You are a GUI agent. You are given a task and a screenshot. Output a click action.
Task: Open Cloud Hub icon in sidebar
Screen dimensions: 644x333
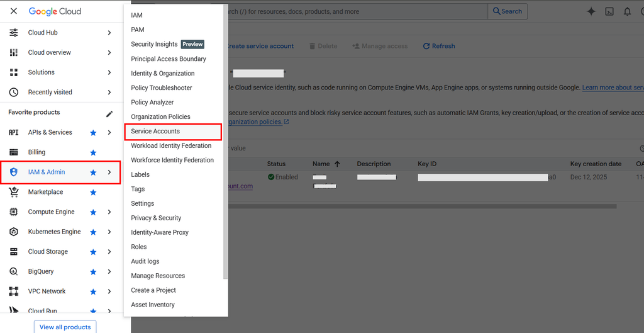[x=14, y=33]
